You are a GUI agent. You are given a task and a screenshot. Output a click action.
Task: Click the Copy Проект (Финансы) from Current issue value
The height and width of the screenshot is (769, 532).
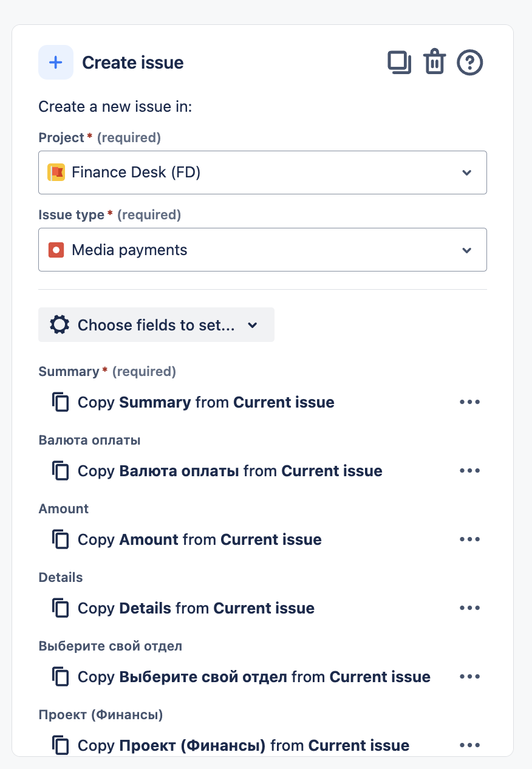point(244,745)
